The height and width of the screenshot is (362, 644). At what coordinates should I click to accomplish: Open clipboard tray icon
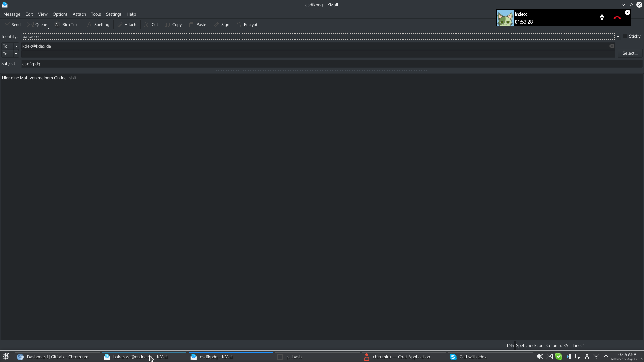578,357
